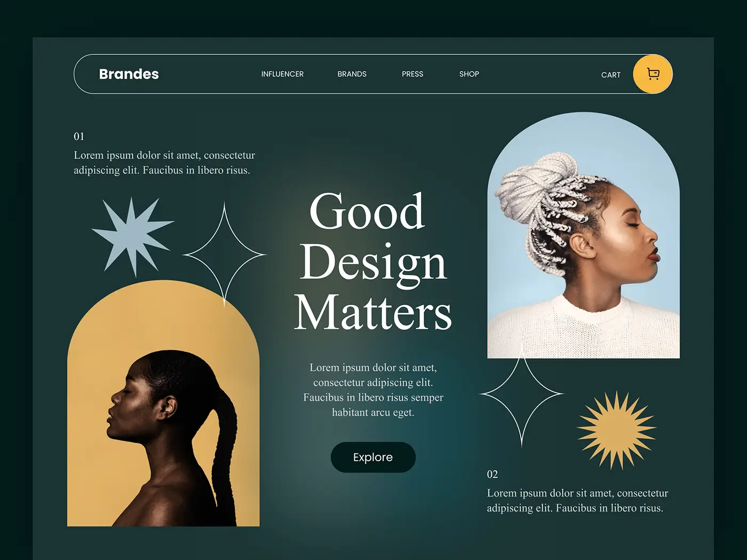The width and height of the screenshot is (747, 560).
Task: Open the Influencer menu item
Action: [x=282, y=74]
